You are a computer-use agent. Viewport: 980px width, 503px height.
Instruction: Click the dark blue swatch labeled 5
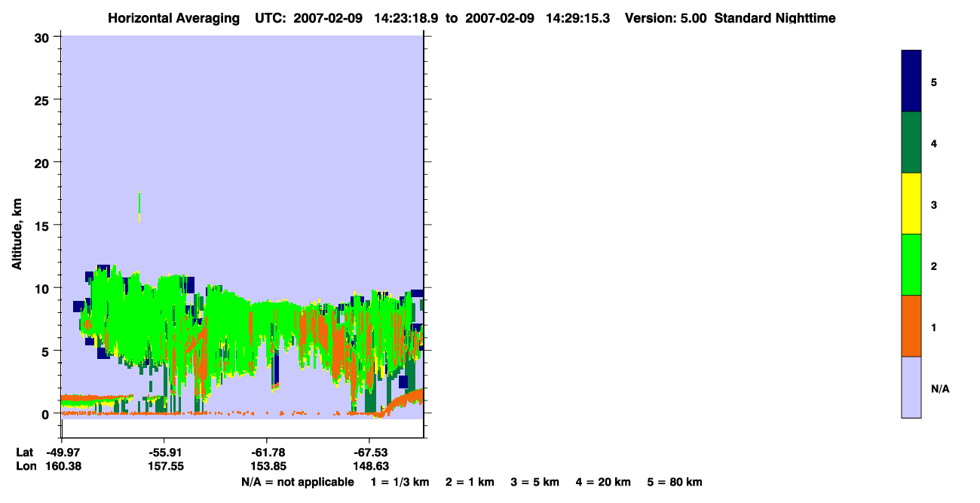[x=911, y=81]
